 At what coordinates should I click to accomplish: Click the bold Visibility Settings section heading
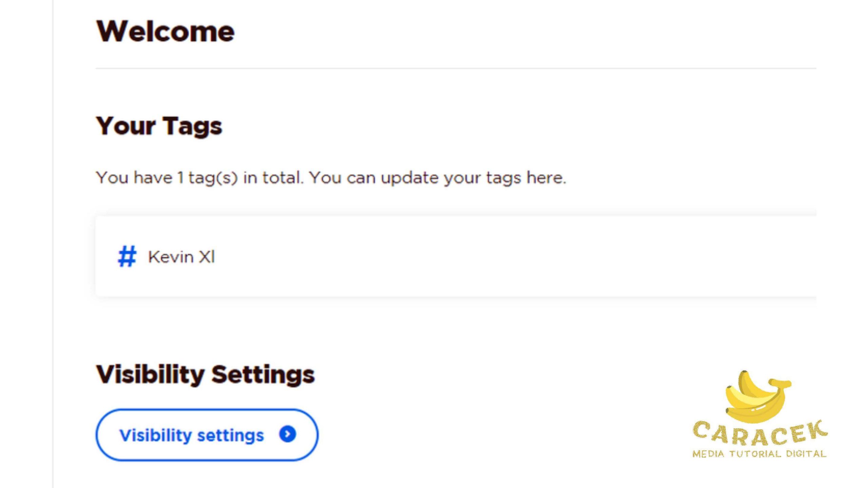click(x=205, y=375)
